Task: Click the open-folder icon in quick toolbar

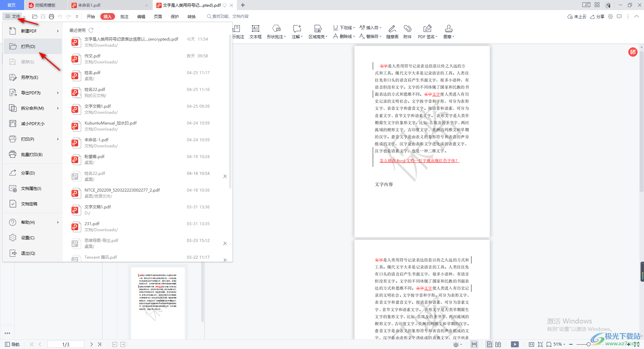Action: click(x=35, y=16)
